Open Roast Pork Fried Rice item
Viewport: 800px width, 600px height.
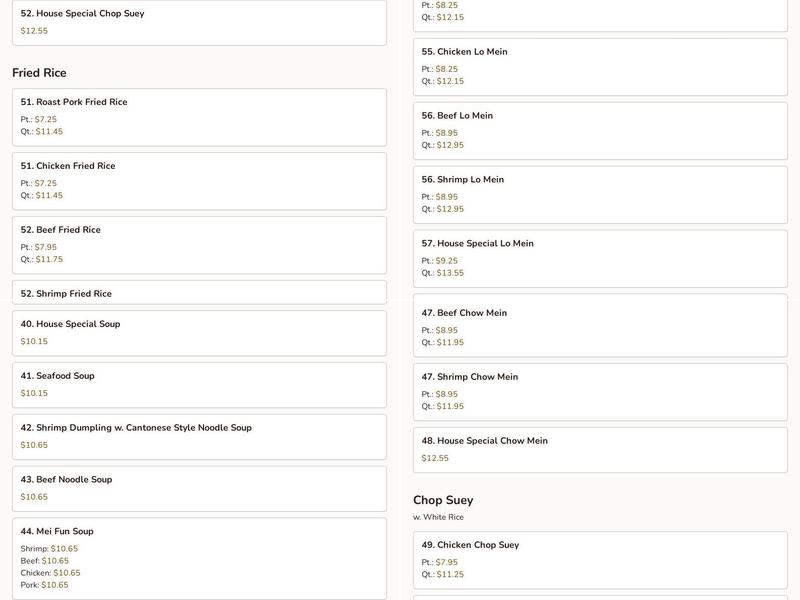(198, 116)
